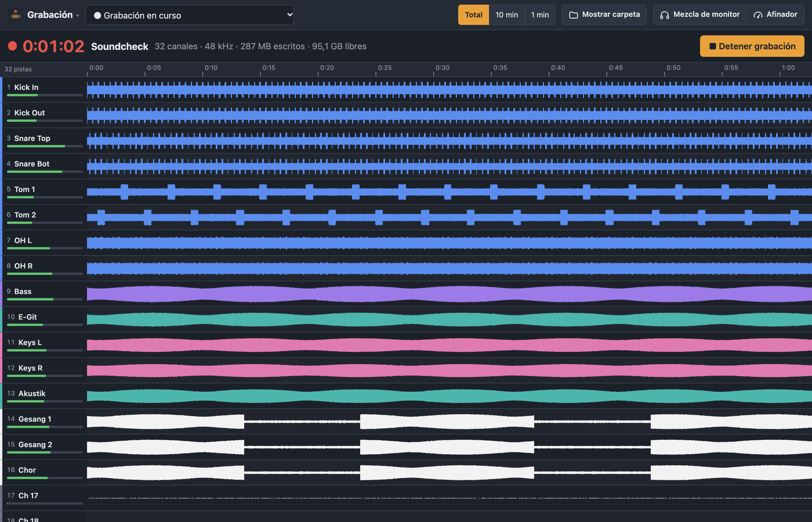Select the Ch 17 track label
The height and width of the screenshot is (522, 812).
[28, 496]
